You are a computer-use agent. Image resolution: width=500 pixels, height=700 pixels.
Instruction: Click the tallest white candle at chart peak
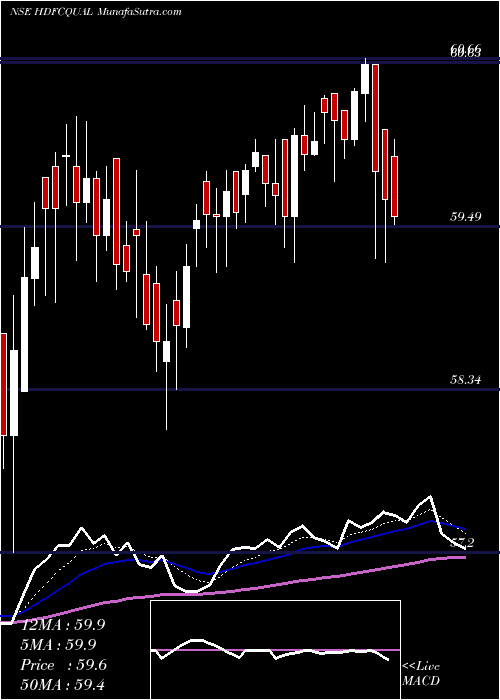tap(365, 79)
